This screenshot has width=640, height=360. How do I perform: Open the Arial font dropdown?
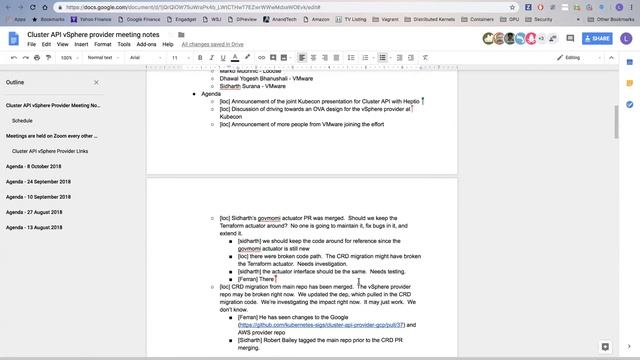(145, 58)
